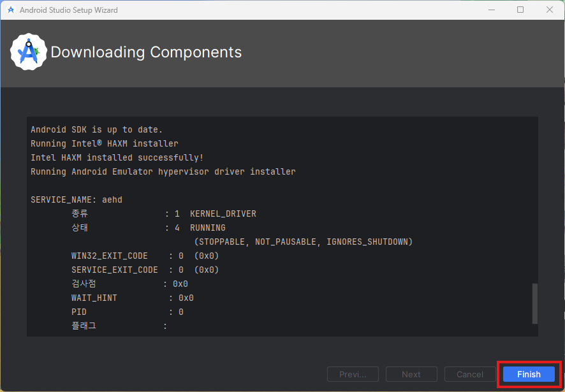Click the '플래그' line
The width and height of the screenshot is (565, 392).
coord(119,326)
